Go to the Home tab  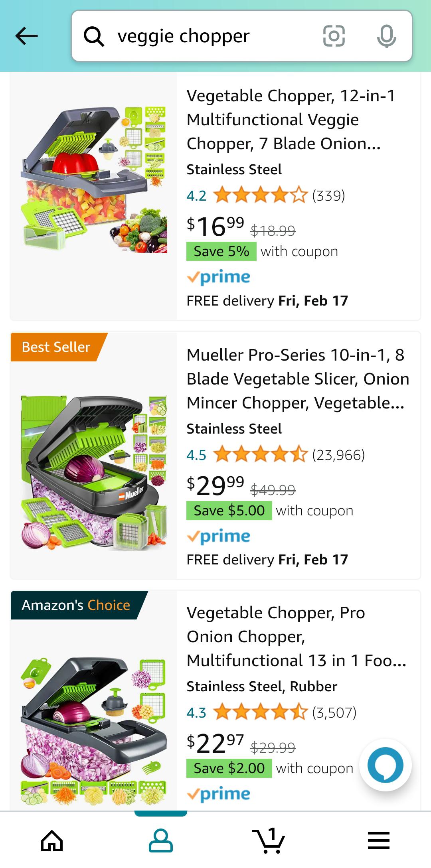point(52,840)
